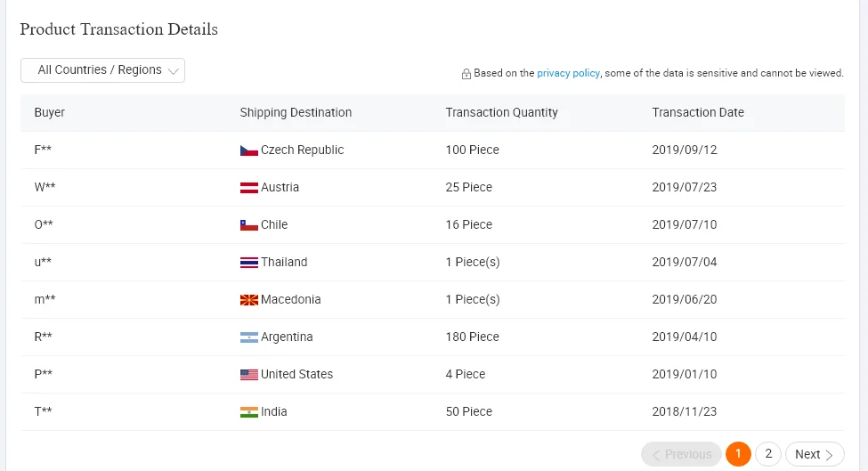
Task: Click the India flag icon
Action: tap(248, 411)
